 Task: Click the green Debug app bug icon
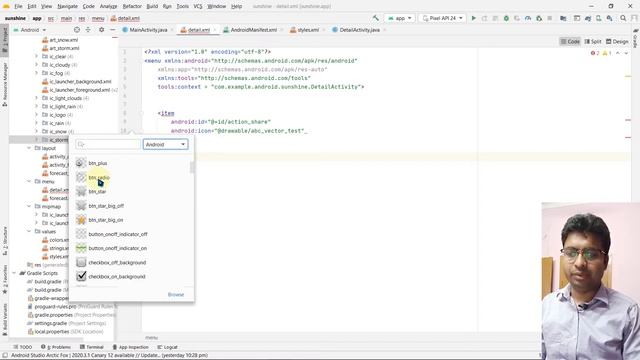tap(506, 18)
